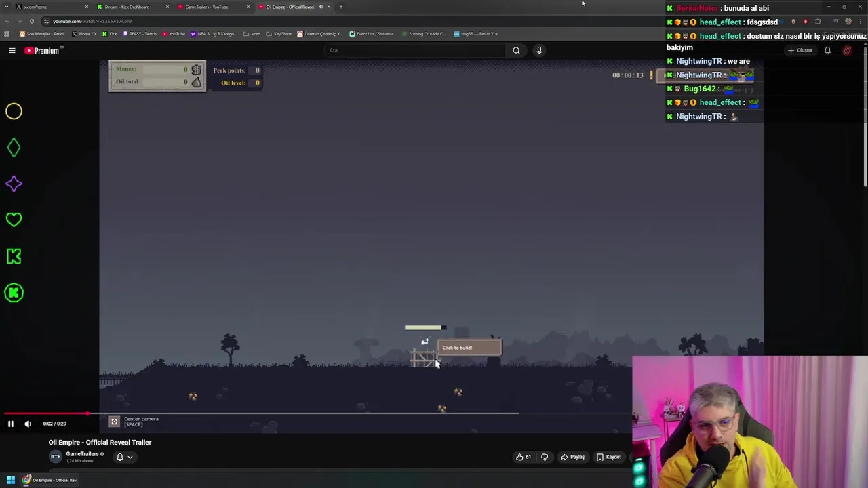Close the GameTrailers - YouTube tab
This screenshot has width=868, height=488.
tap(248, 7)
